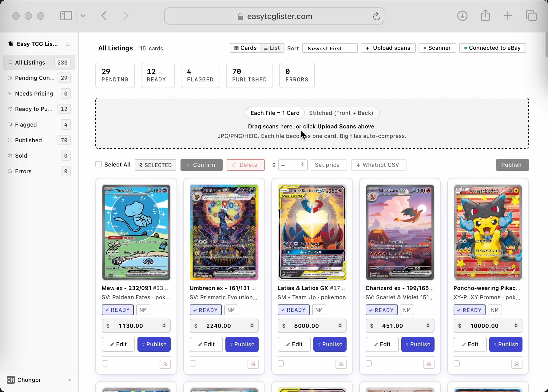Select Stitched (Front + Back) mode
This screenshot has height=392, width=548.
(x=341, y=113)
